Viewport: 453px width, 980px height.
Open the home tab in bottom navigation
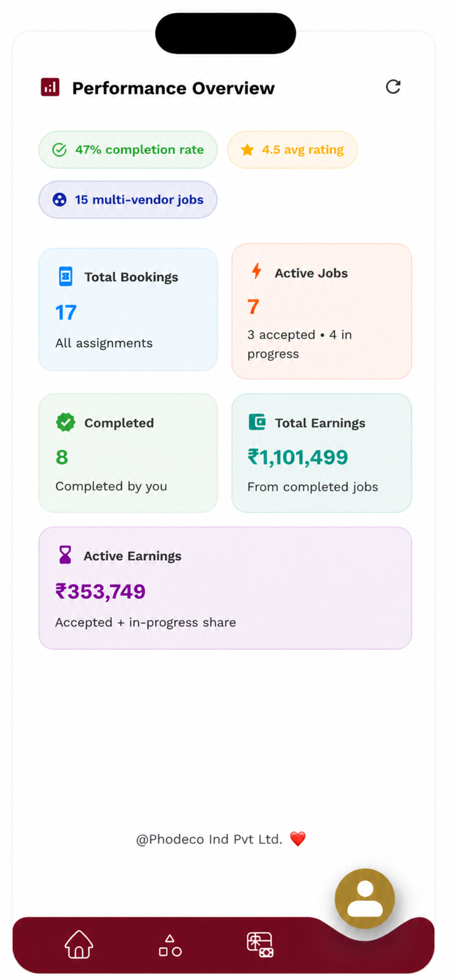(x=79, y=944)
